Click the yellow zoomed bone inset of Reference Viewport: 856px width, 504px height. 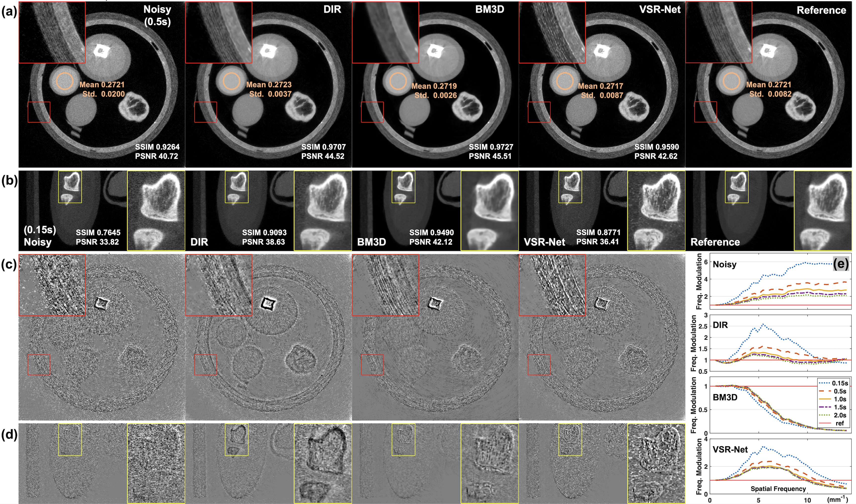pyautogui.click(x=822, y=210)
